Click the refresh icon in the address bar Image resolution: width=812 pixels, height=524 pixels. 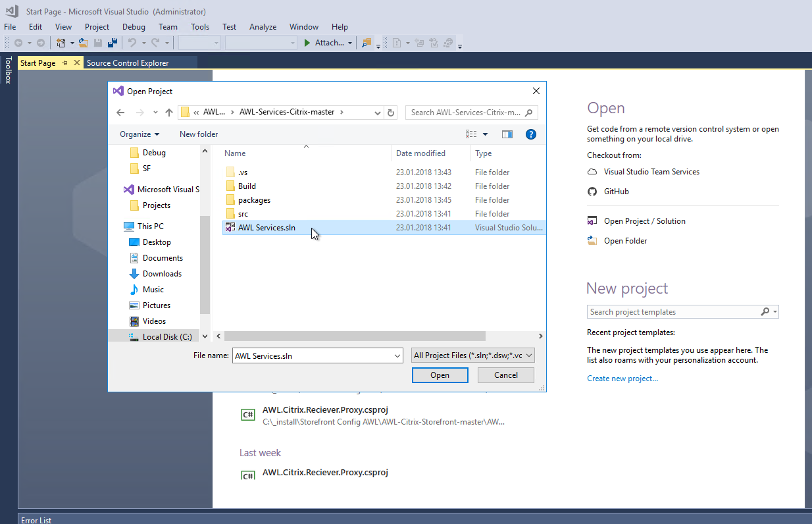click(x=391, y=112)
